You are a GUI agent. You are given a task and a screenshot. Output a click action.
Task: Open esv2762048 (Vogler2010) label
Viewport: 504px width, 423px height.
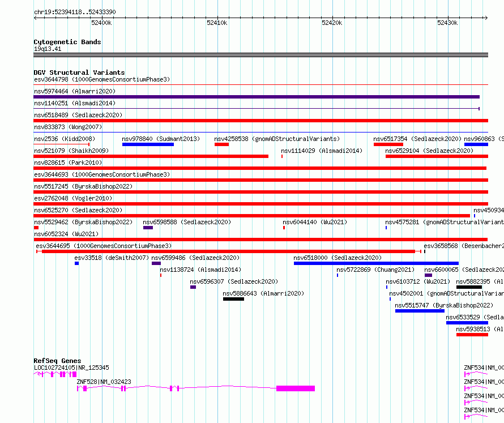tap(73, 198)
